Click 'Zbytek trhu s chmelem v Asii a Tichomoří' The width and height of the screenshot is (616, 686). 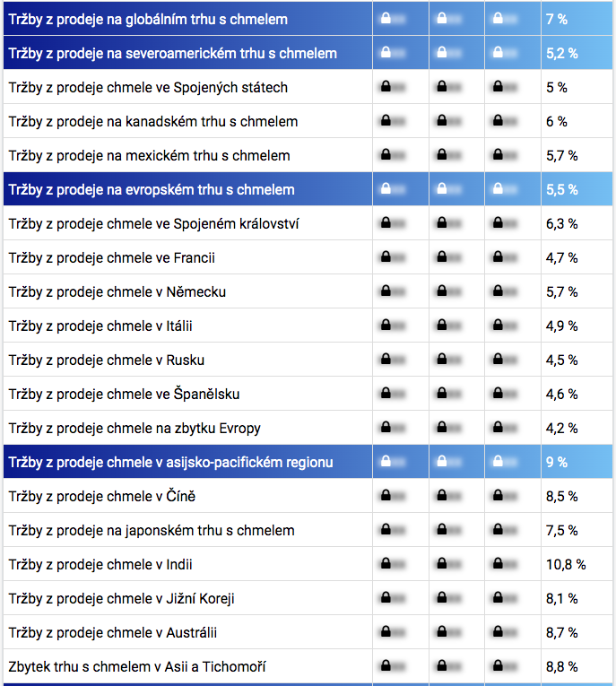click(x=137, y=666)
